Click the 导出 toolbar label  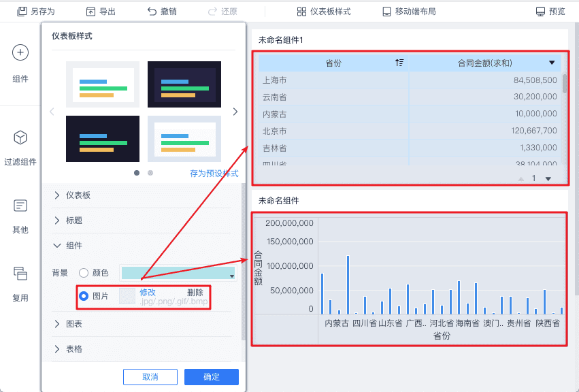coord(107,12)
